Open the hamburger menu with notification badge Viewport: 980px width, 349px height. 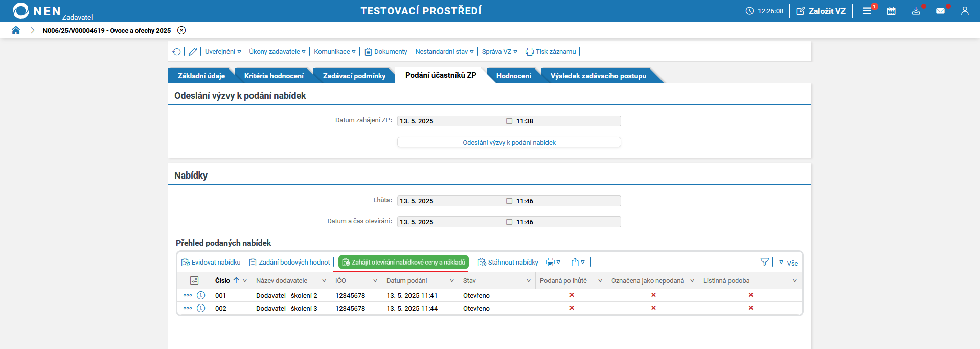point(867,11)
